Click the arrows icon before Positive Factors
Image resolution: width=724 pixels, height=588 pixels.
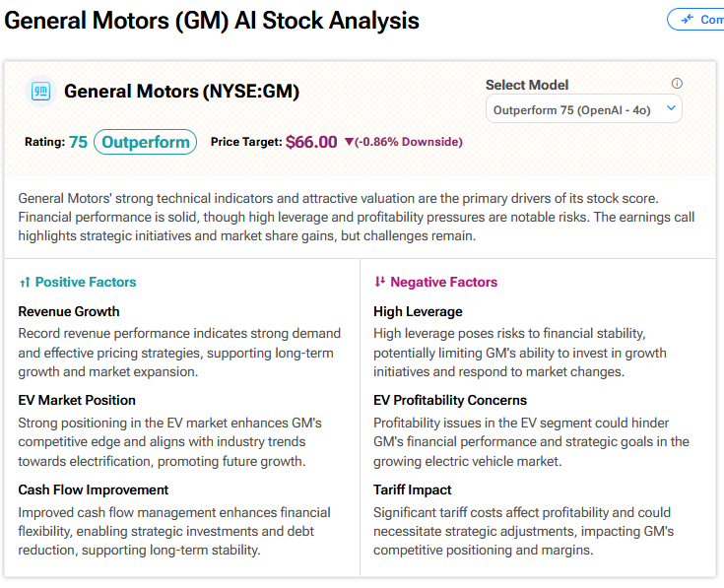(25, 283)
